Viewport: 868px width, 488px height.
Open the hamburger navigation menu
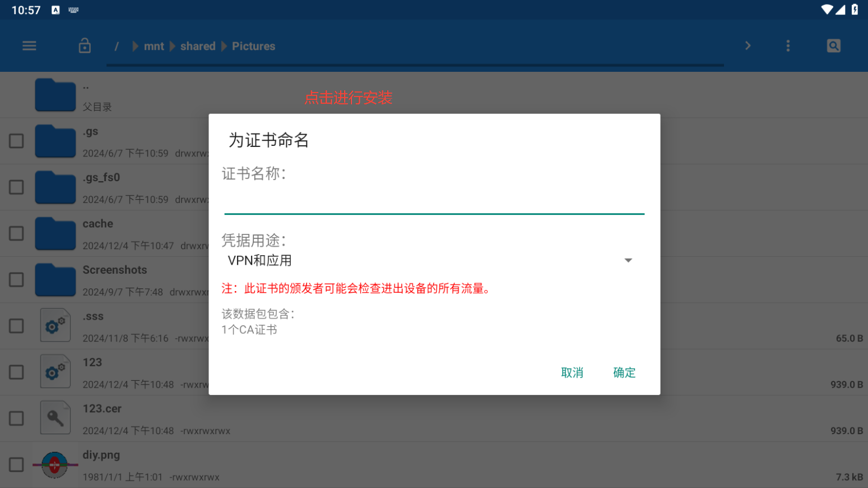(x=29, y=46)
